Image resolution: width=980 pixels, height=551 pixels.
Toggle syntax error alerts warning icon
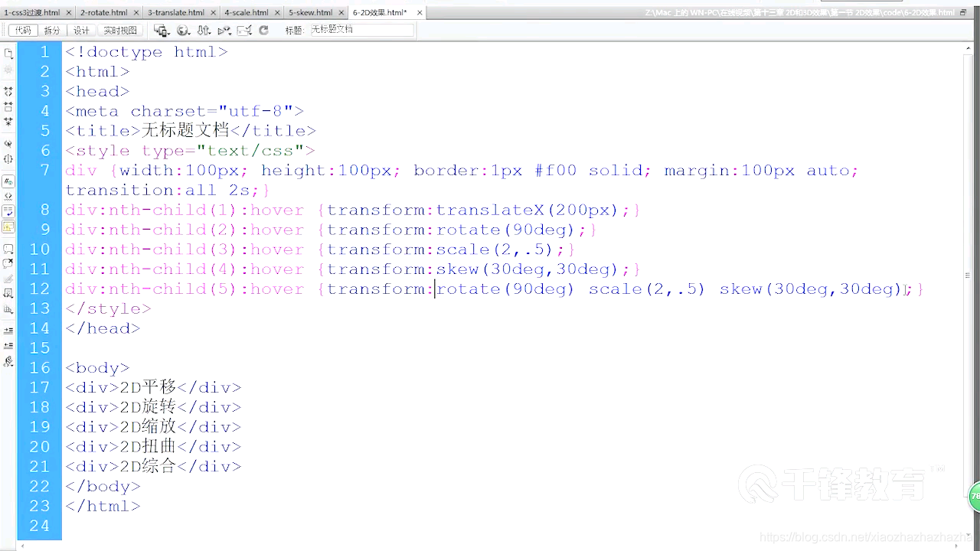(x=8, y=227)
